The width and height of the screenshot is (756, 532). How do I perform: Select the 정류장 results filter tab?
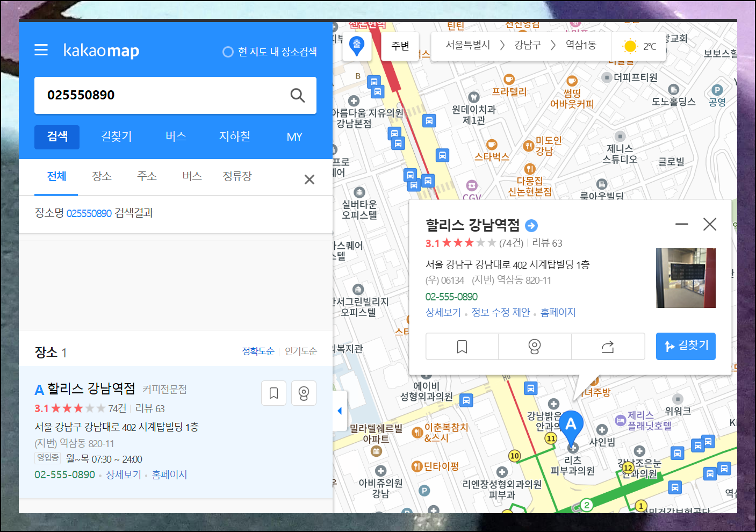point(237,177)
